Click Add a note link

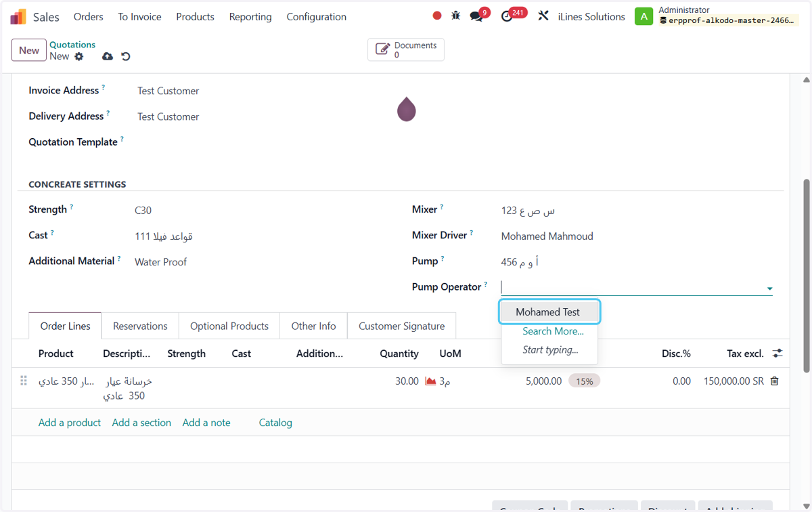click(x=206, y=423)
